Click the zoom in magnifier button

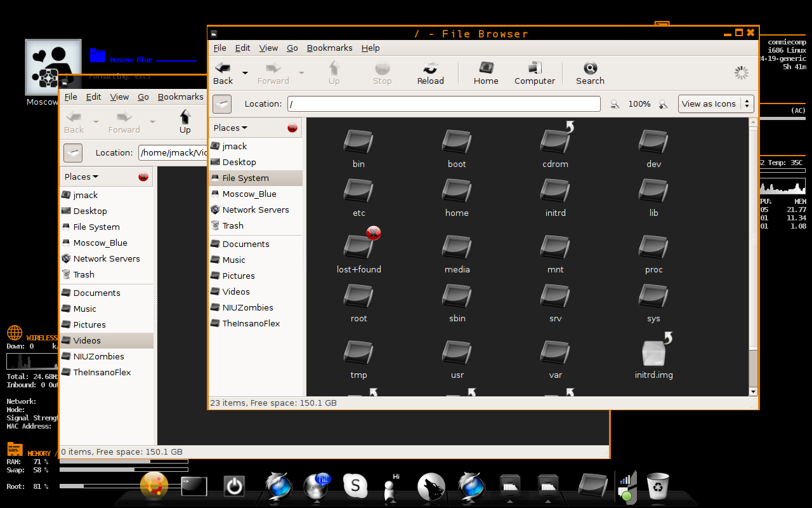pos(663,104)
